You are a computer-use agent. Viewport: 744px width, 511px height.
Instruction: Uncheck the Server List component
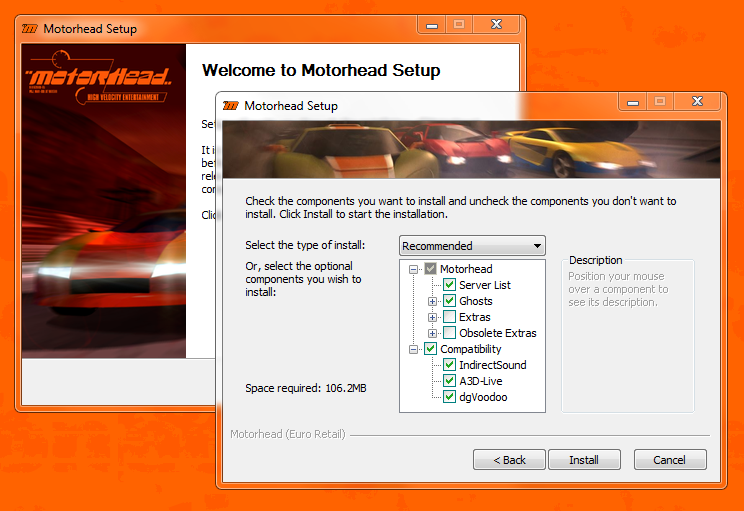pyautogui.click(x=450, y=285)
